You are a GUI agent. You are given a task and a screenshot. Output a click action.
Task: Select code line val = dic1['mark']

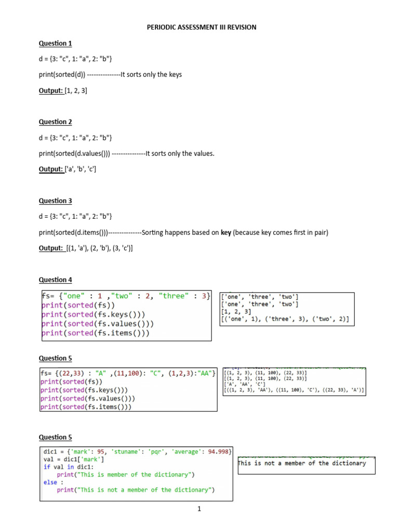74,459
